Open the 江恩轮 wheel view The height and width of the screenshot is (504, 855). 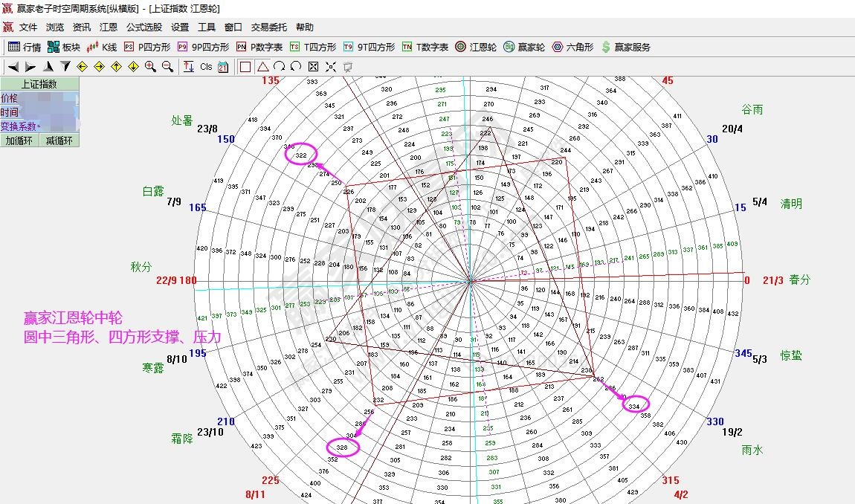(x=476, y=47)
